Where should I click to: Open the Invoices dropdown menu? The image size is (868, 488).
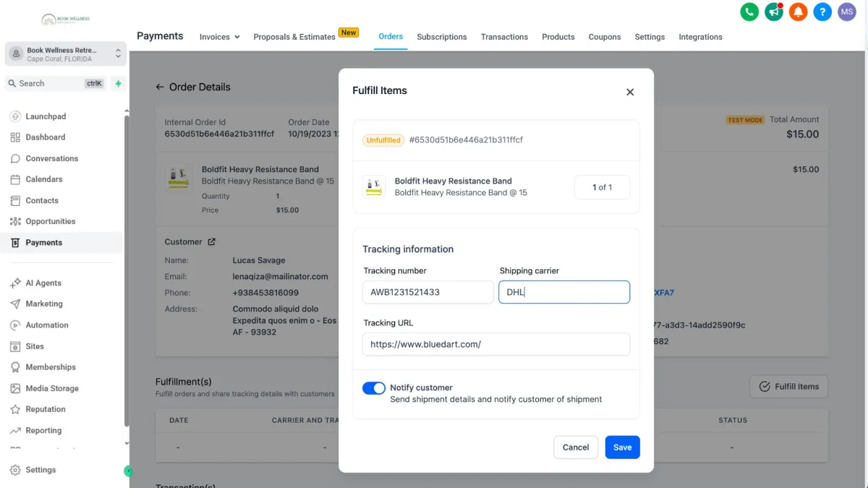point(220,37)
